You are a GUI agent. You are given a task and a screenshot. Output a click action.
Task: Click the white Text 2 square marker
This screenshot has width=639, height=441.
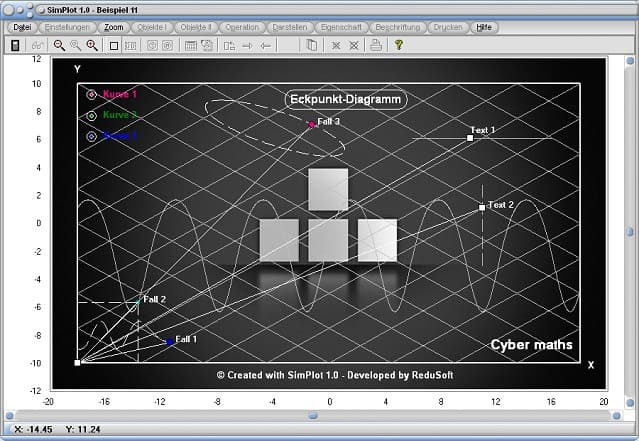click(x=482, y=207)
